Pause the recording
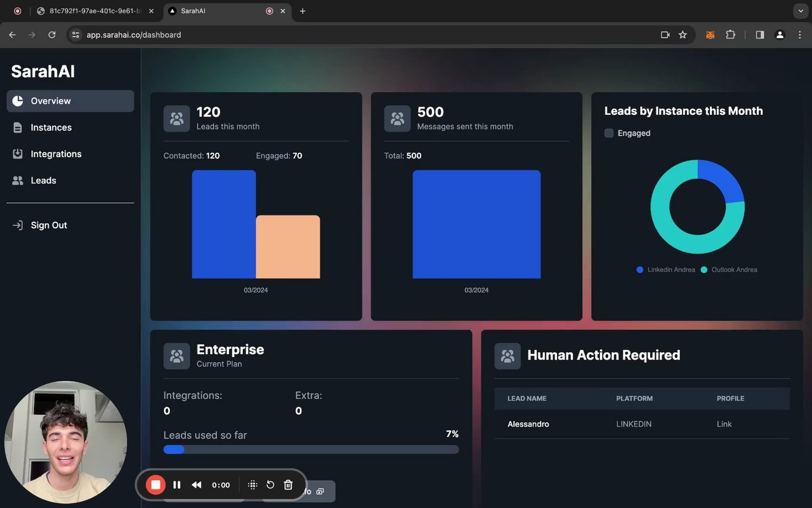Viewport: 812px width, 508px height. click(177, 485)
